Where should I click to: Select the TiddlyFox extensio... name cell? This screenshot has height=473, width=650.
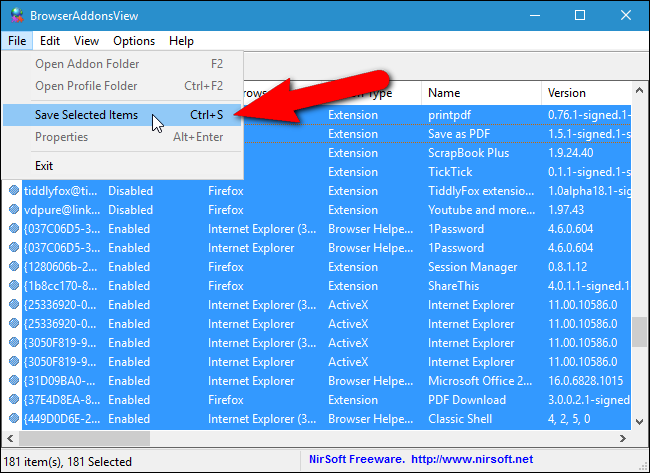(481, 191)
